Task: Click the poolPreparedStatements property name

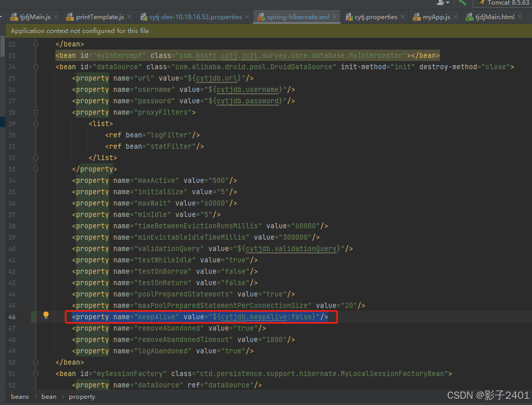Action: point(183,294)
